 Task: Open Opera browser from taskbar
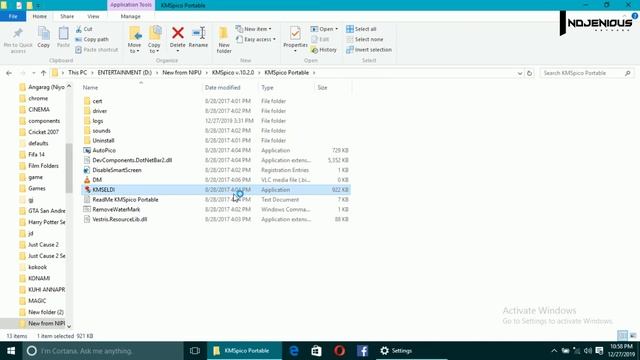tap(339, 351)
